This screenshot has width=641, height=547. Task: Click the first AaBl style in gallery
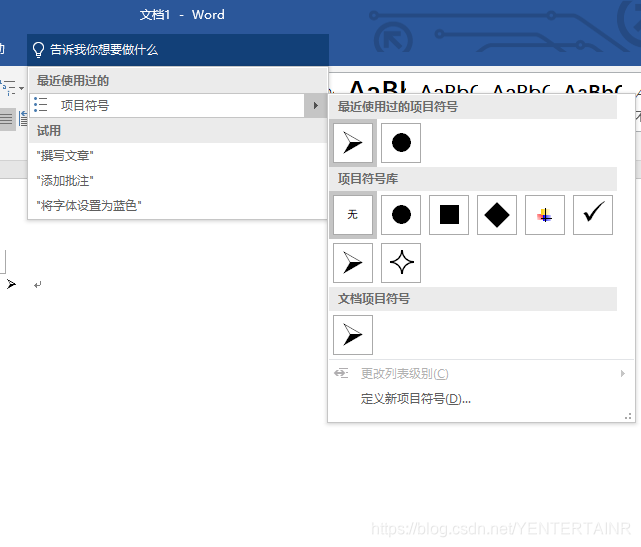pos(377,87)
